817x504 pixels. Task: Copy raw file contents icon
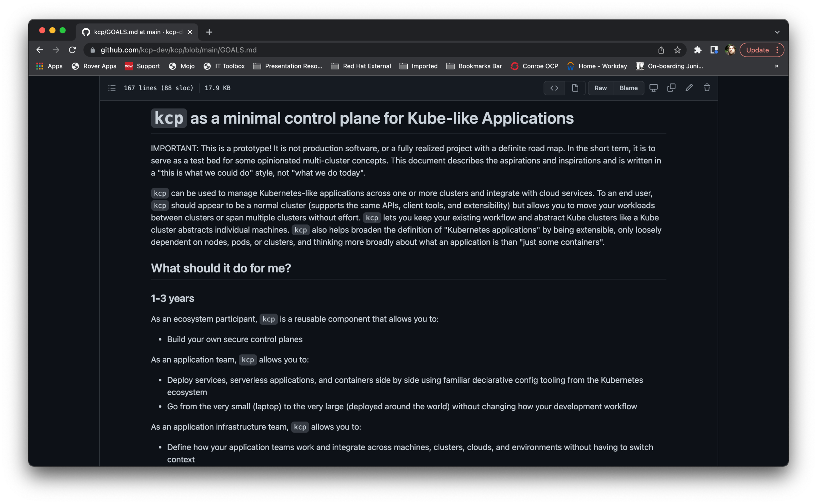(671, 88)
